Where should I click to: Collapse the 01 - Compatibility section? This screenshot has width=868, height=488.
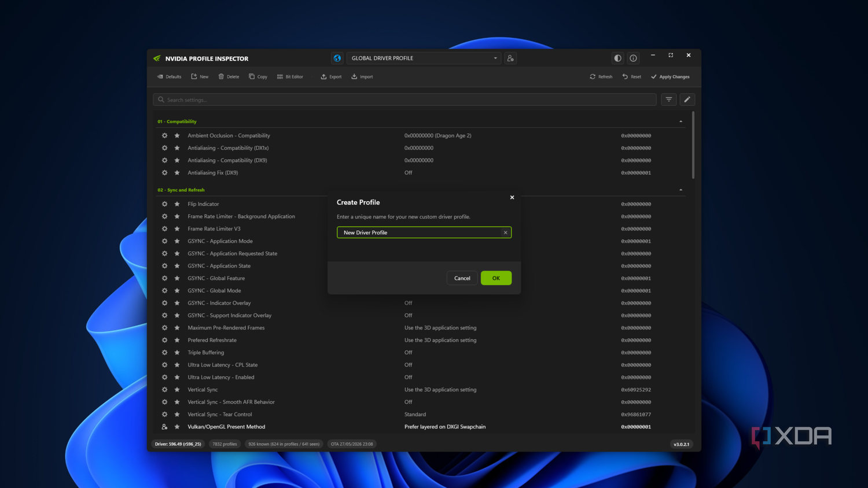(x=681, y=121)
